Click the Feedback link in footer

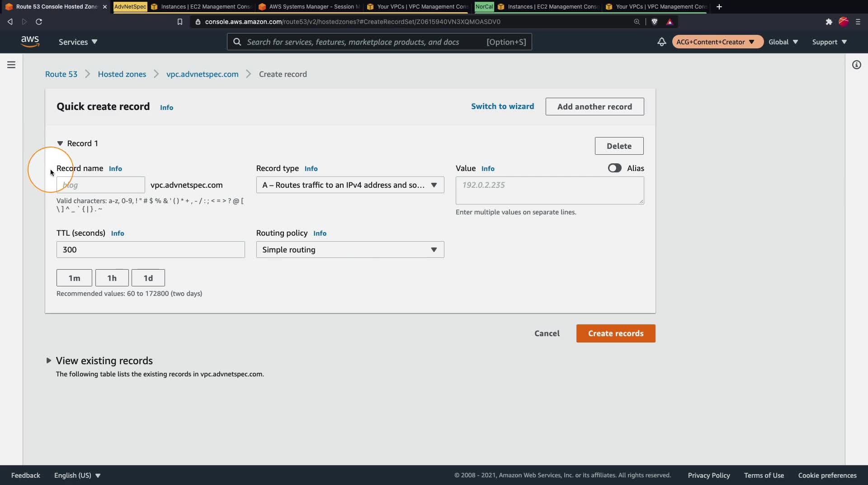pos(26,475)
